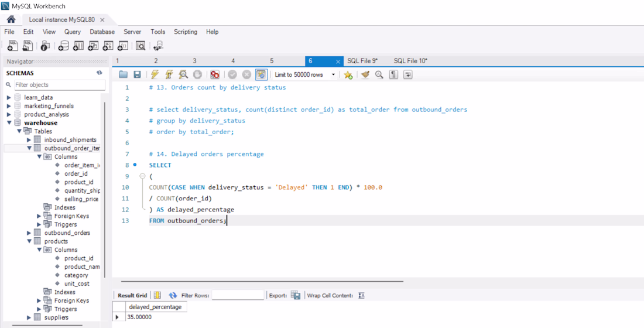Click the Filter objects search field
This screenshot has width=644, height=328.
tap(60, 85)
